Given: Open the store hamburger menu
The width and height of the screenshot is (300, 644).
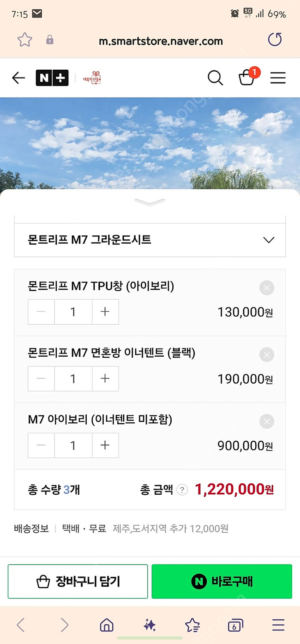Looking at the screenshot, I should pos(278,78).
